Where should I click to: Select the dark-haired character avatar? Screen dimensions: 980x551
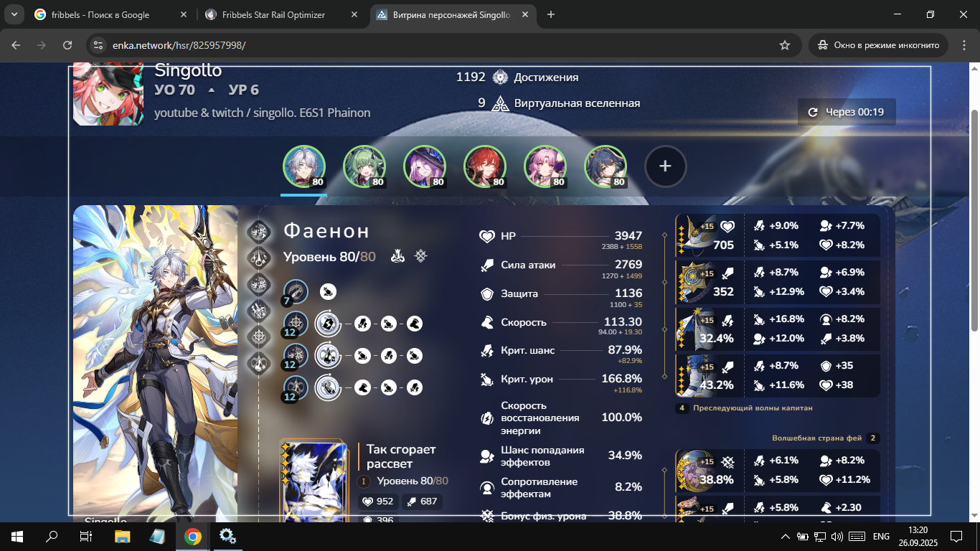pos(606,167)
